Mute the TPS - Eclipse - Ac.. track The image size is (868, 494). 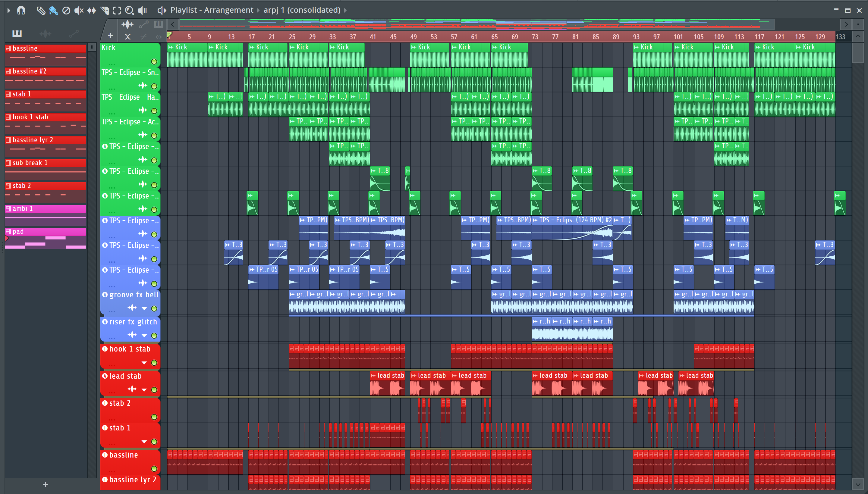tap(154, 136)
